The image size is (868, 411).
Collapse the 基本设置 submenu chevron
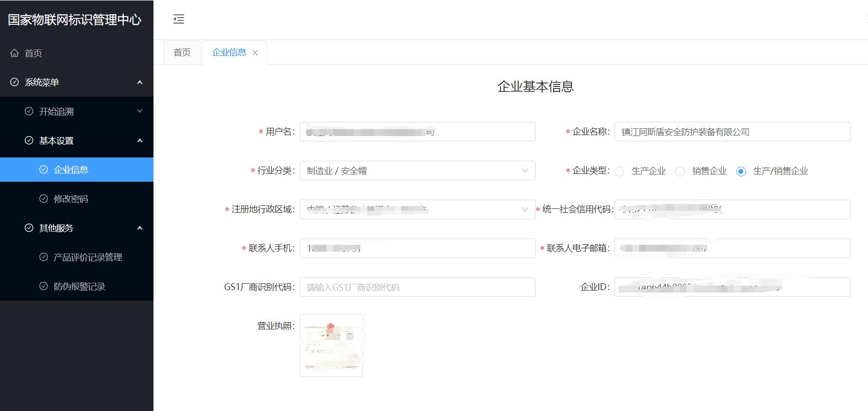[140, 140]
